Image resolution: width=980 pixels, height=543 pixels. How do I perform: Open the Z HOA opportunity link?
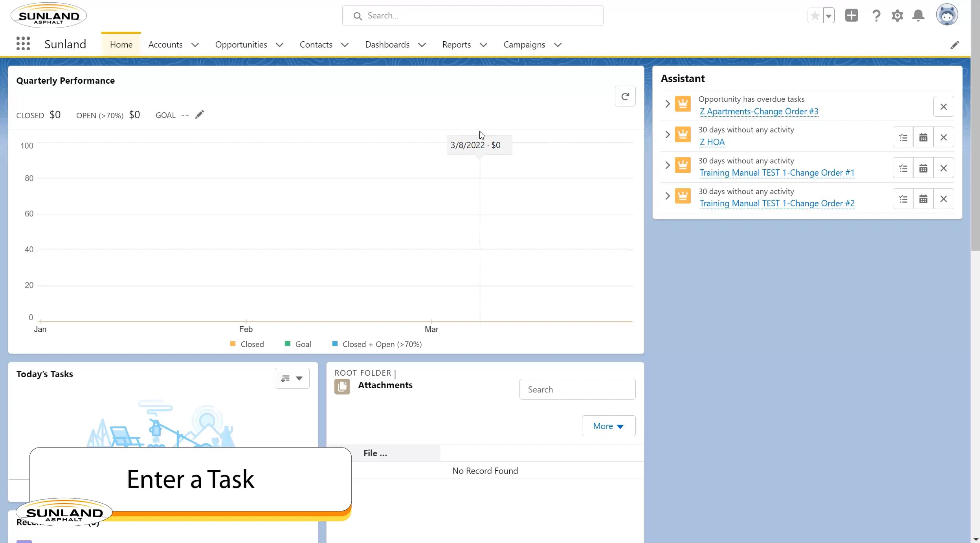pyautogui.click(x=712, y=142)
